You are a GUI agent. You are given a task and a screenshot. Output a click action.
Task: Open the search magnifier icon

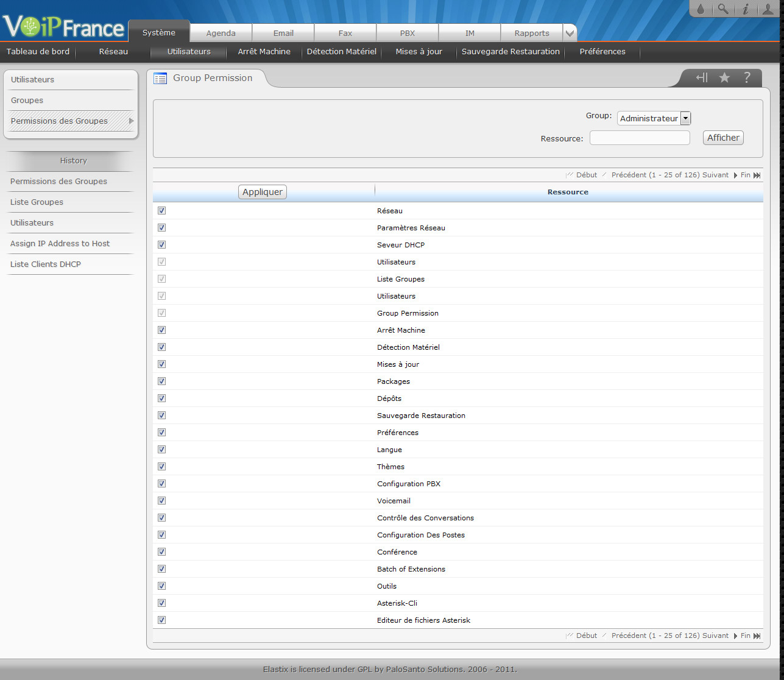[x=722, y=9]
